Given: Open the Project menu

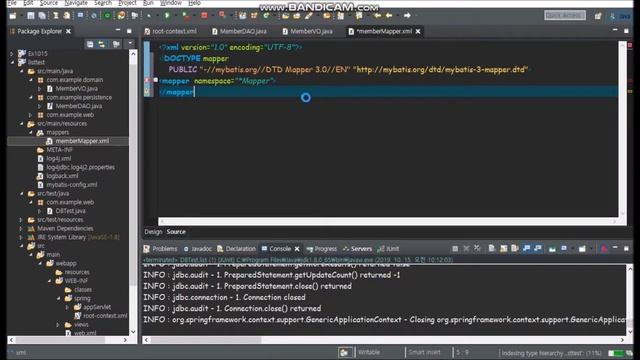Looking at the screenshot, I should coord(127,3).
